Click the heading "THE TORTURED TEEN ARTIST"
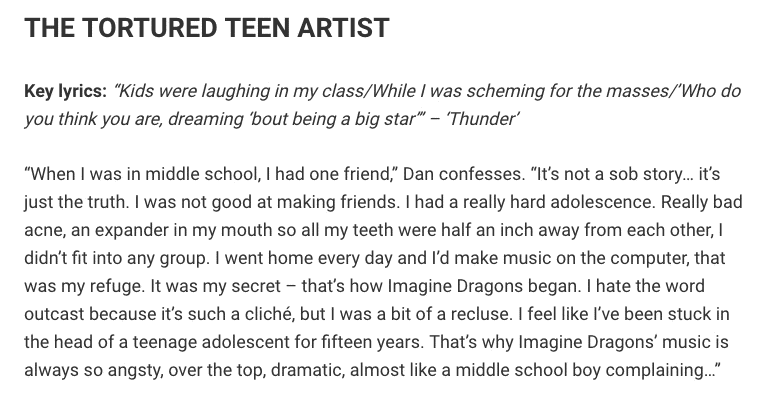 pyautogui.click(x=207, y=28)
